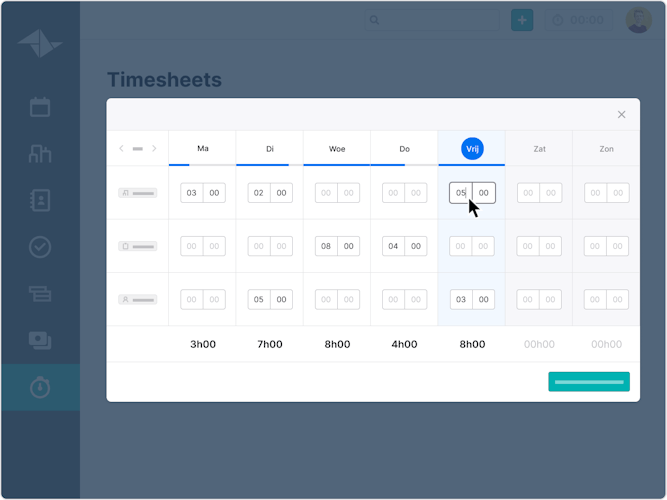Go to previous week with left chevron
The image size is (667, 500).
122,149
